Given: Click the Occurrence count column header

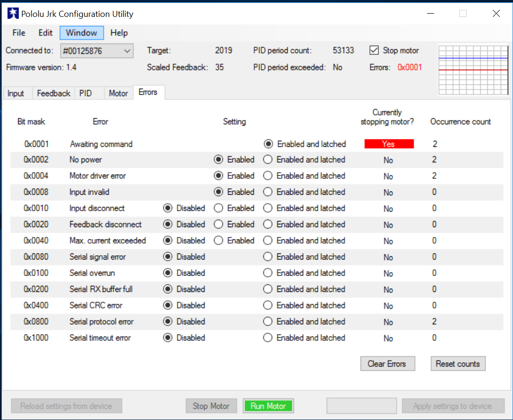Looking at the screenshot, I should tap(460, 122).
